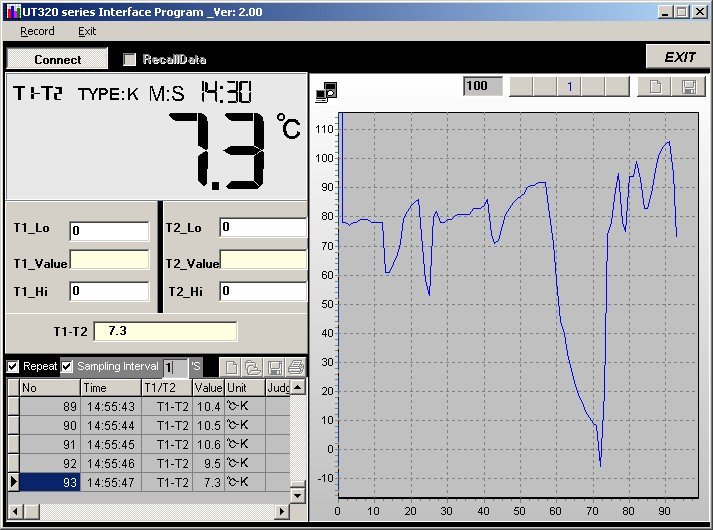This screenshot has width=713, height=530.
Task: Click the T1_Lo input field
Action: (x=109, y=231)
